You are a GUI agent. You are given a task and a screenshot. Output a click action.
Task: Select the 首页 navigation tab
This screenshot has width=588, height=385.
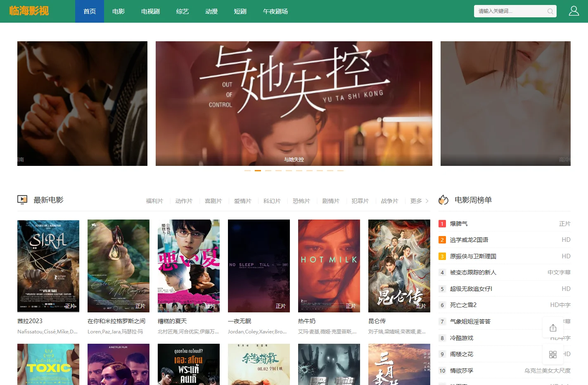pyautogui.click(x=90, y=11)
